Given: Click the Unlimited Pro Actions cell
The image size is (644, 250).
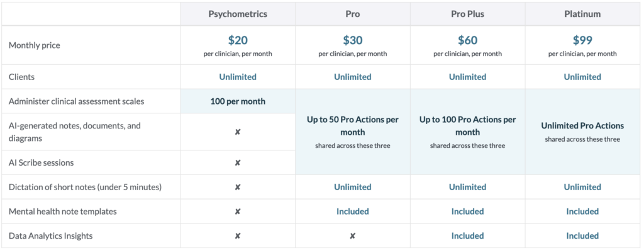Looking at the screenshot, I should (582, 132).
